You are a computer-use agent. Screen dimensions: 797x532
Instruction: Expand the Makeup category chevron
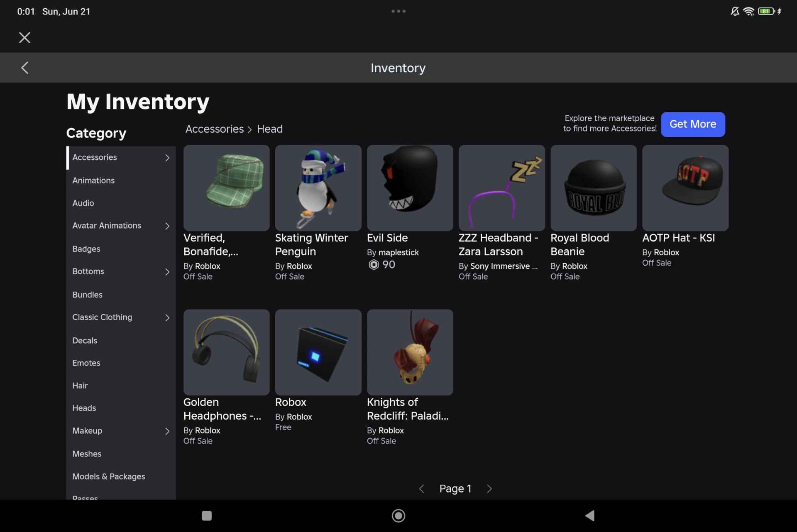pos(167,431)
